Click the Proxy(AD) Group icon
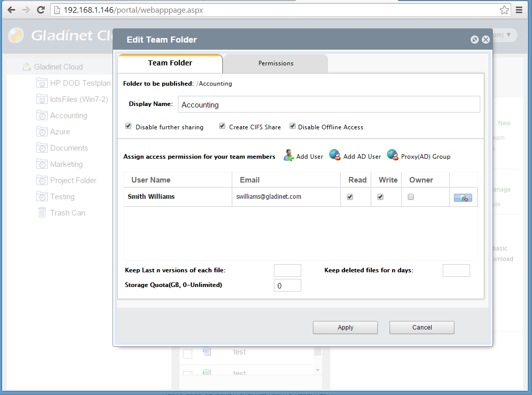 [393, 156]
